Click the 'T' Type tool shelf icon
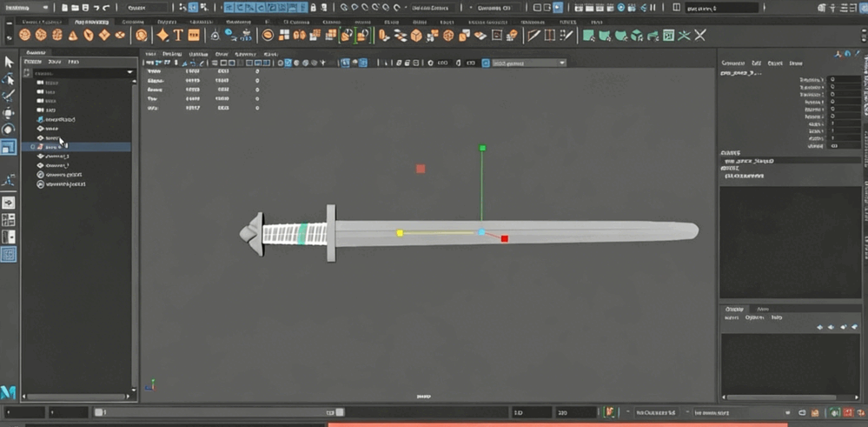Viewport: 868px width, 427px height. coord(178,35)
